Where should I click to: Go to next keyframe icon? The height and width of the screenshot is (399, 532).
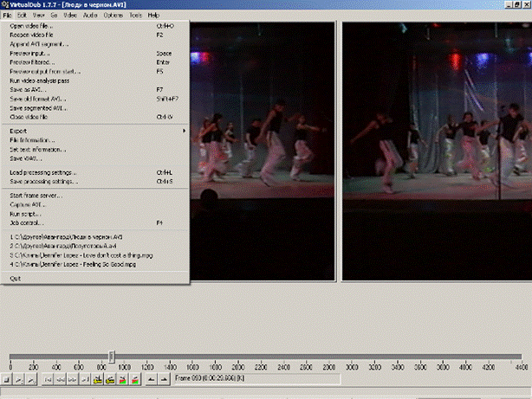coord(111,379)
